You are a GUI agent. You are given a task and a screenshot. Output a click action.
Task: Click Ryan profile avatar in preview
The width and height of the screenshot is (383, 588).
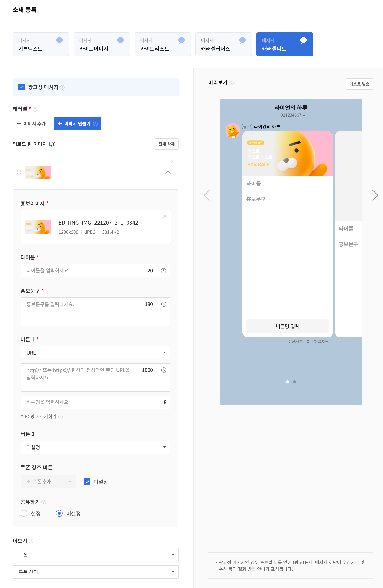[x=233, y=130]
